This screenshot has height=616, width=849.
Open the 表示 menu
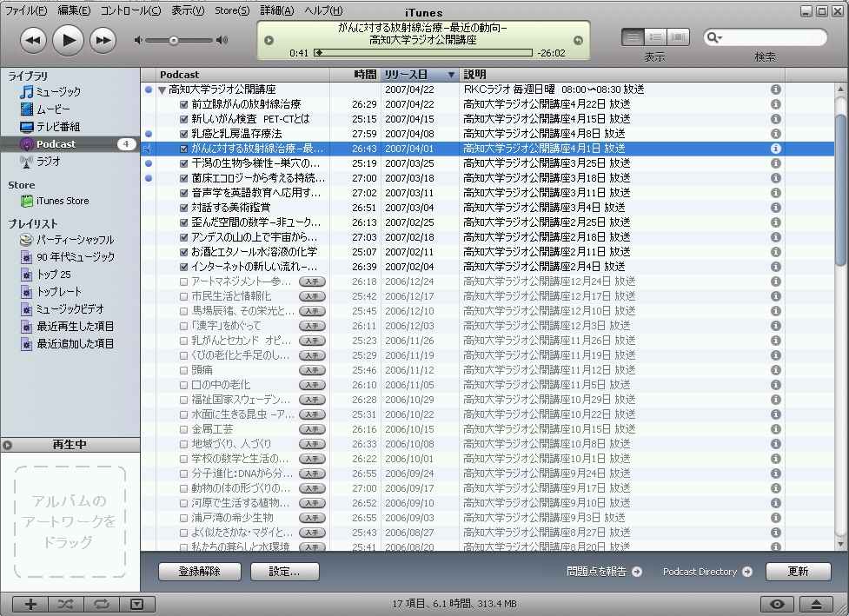pos(188,10)
